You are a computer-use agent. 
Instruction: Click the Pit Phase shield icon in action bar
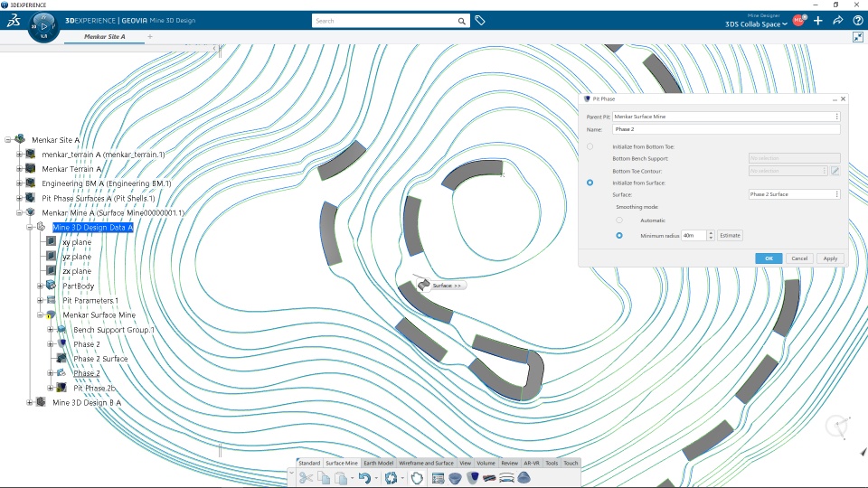pos(472,477)
